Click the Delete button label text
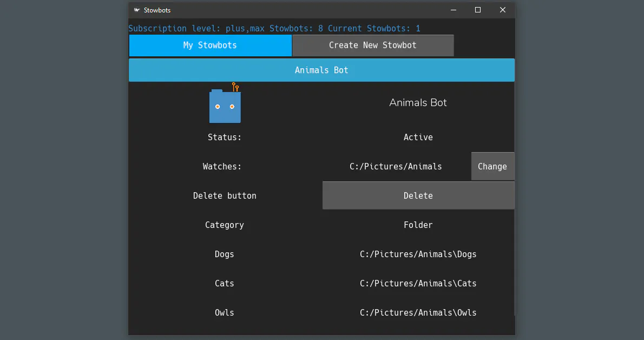 pos(225,195)
